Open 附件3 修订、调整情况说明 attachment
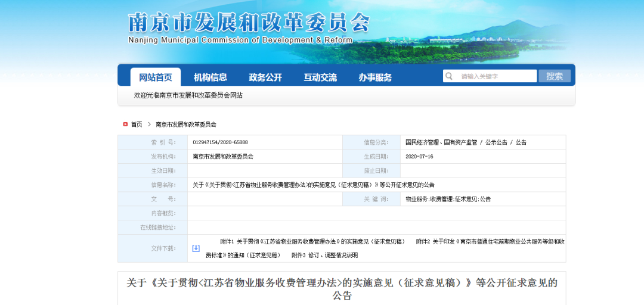Viewport: 644px width, 305px height. (x=324, y=255)
